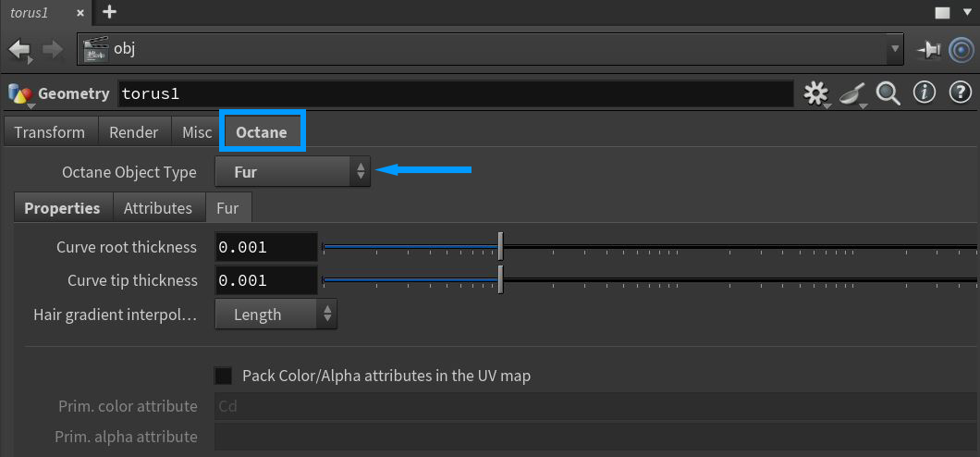Screen dimensions: 980x457
Task: Click the magnifier search parameters icon
Action: pos(888,93)
